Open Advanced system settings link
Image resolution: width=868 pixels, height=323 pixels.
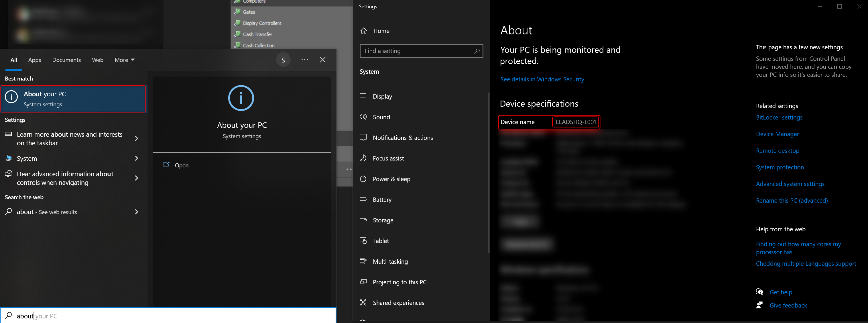click(790, 184)
